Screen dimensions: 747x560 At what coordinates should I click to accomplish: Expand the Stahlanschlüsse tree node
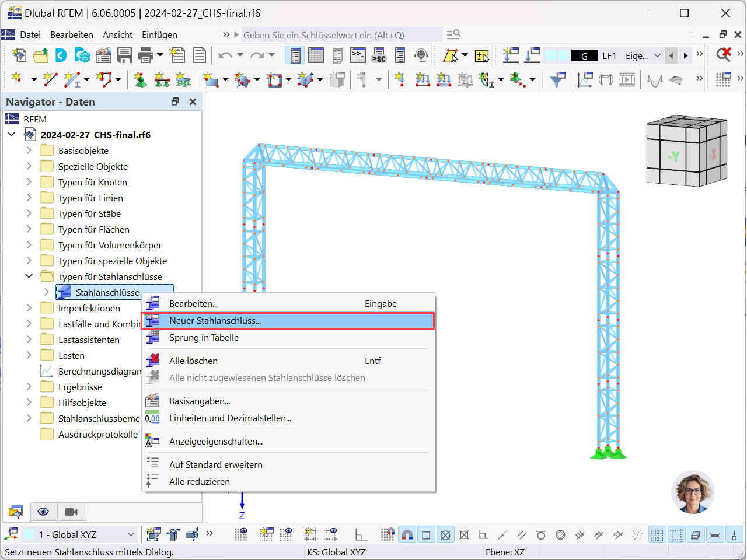tap(47, 292)
